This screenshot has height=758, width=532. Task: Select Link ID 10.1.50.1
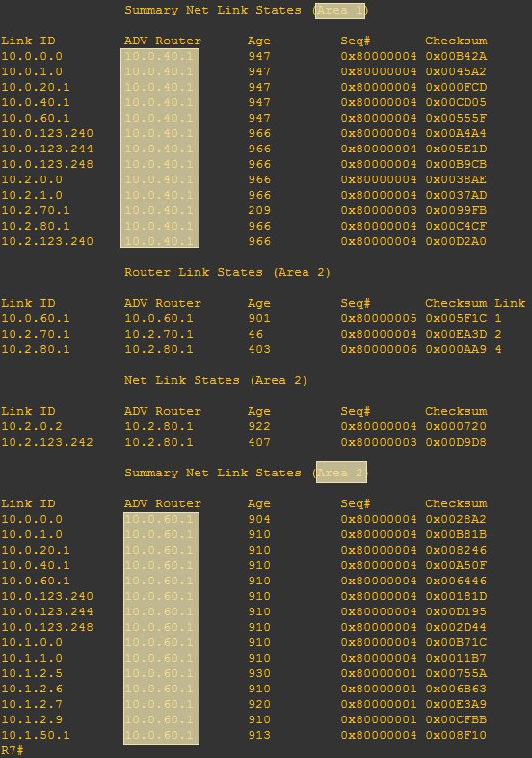(x=36, y=736)
